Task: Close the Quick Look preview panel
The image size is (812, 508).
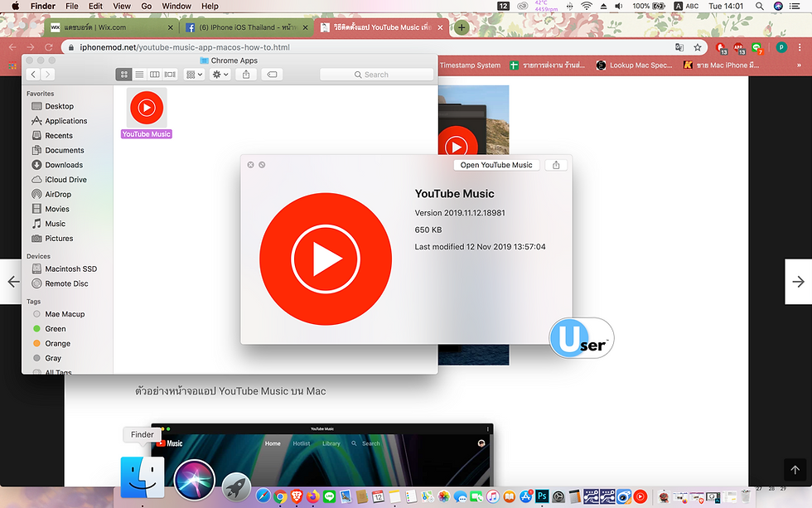Action: 250,165
